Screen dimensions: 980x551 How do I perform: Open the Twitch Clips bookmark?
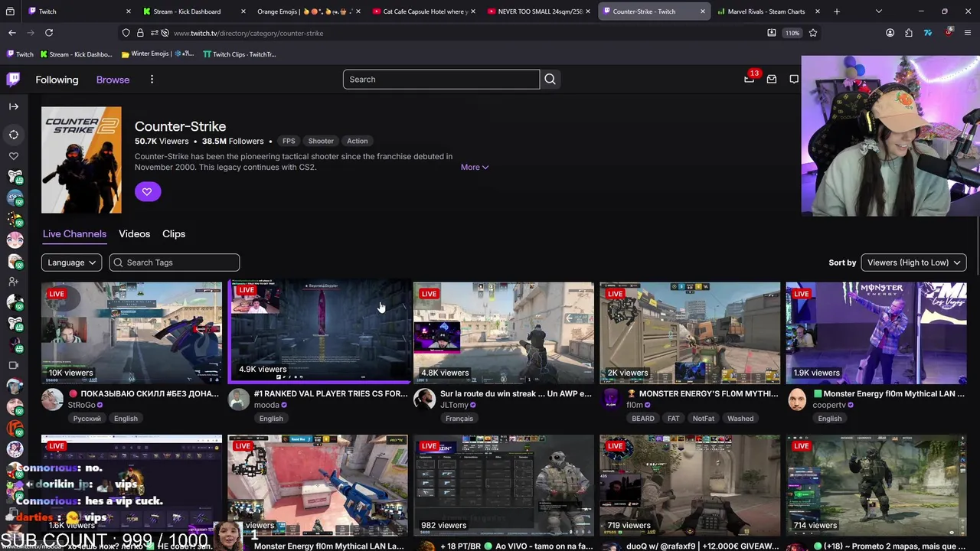pyautogui.click(x=239, y=54)
